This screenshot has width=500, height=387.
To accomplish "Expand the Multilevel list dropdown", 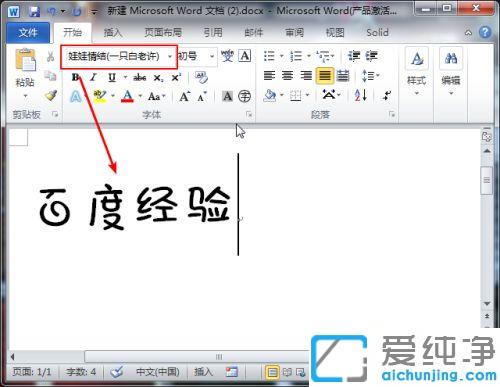I will (x=333, y=56).
